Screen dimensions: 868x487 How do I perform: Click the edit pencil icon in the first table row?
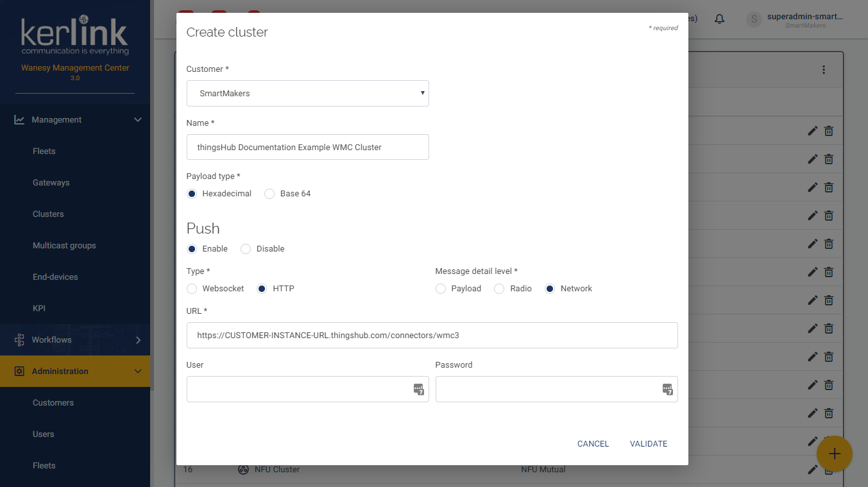point(812,131)
